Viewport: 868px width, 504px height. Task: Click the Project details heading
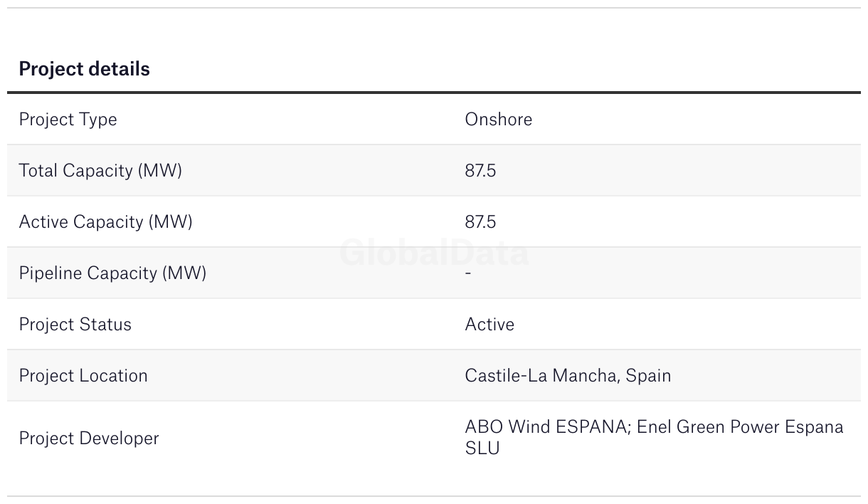[84, 69]
